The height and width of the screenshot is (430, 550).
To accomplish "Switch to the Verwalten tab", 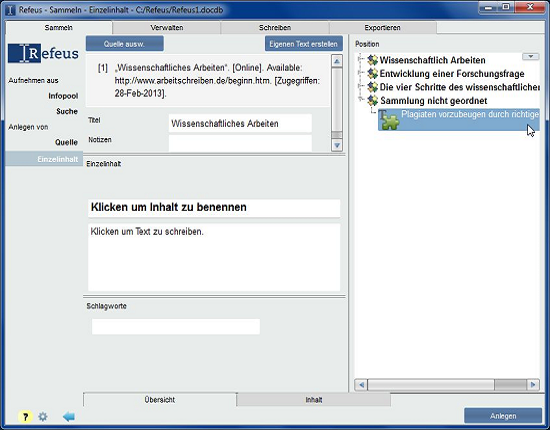I will coord(167,27).
